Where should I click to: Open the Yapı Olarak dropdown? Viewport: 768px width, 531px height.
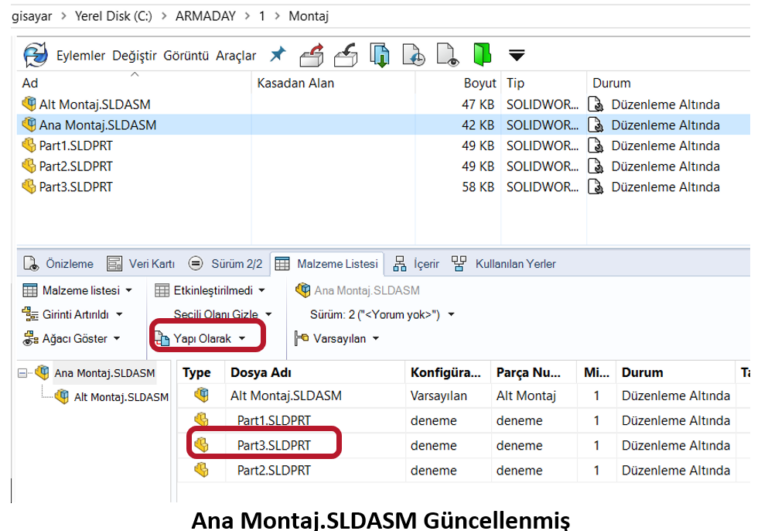coord(207,339)
